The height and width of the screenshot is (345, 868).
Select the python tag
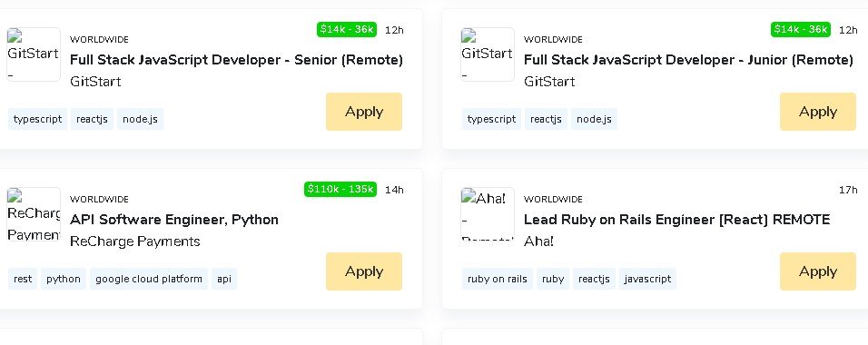tap(64, 279)
